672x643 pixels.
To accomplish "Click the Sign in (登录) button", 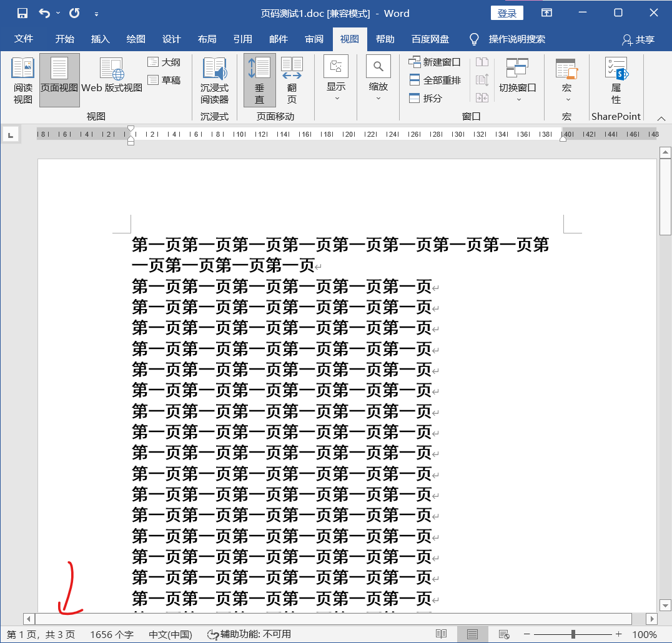I will pyautogui.click(x=506, y=13).
